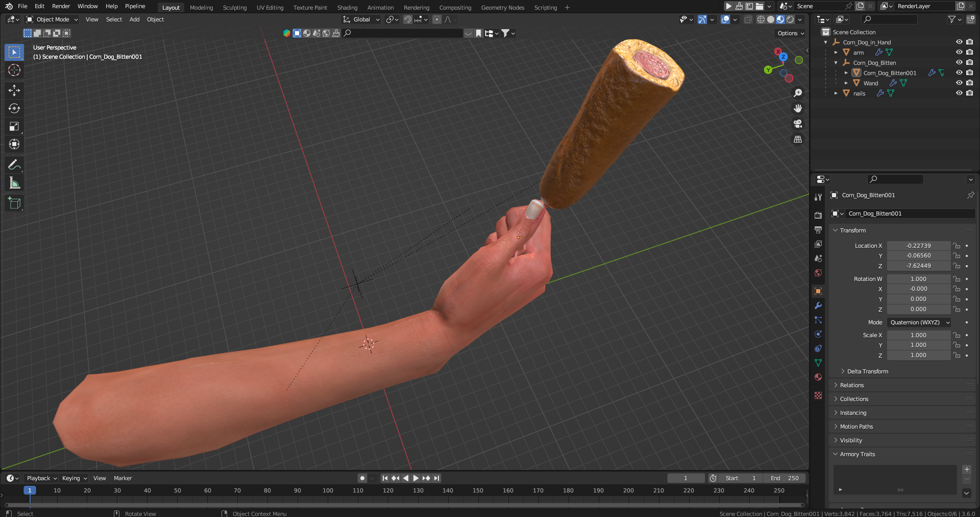Switch to the Shading workspace tab
The width and height of the screenshot is (980, 517).
pyautogui.click(x=347, y=8)
